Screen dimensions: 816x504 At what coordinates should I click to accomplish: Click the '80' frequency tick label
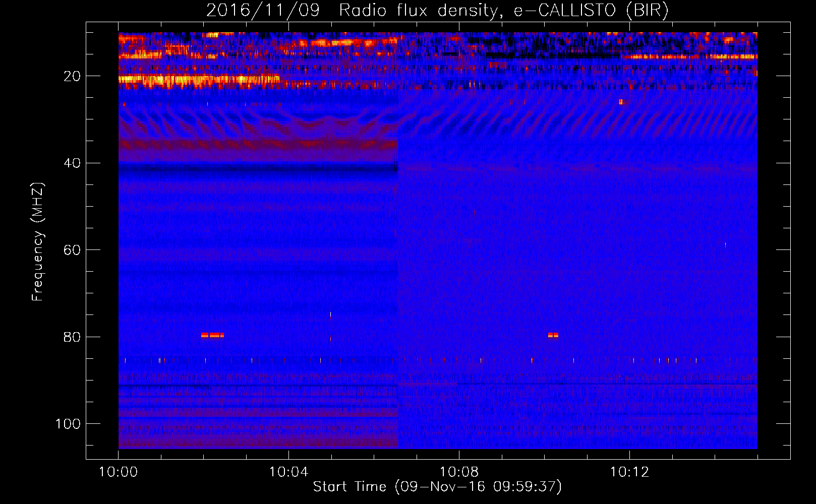point(72,337)
